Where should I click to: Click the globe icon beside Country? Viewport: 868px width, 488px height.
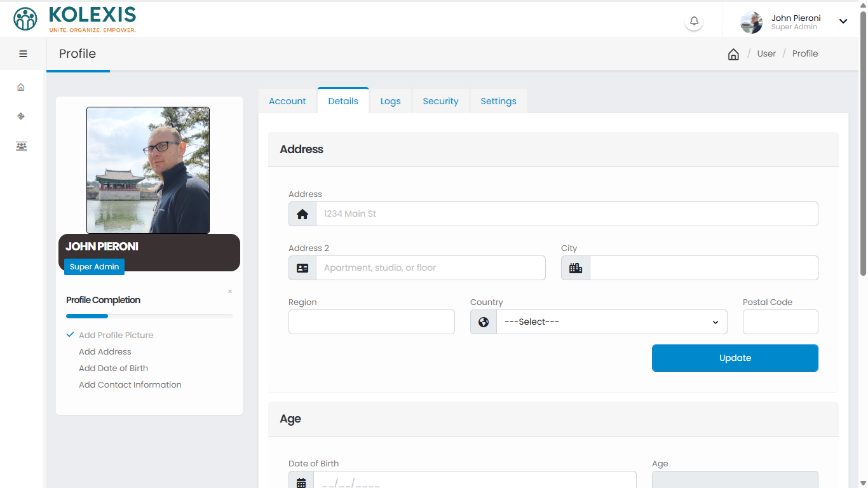point(484,322)
